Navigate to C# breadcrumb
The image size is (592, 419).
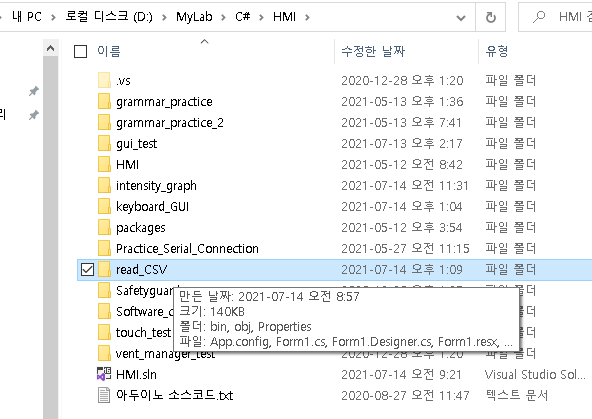[242, 17]
